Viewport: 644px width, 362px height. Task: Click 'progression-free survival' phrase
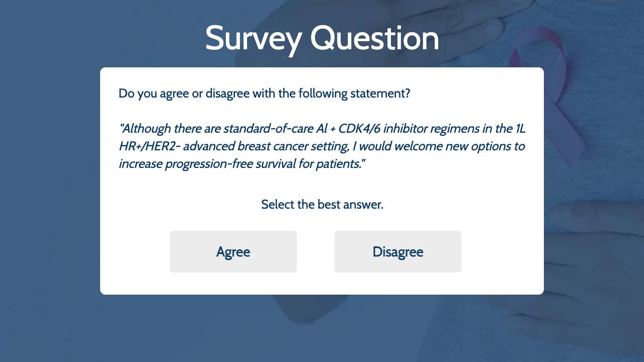click(x=230, y=164)
